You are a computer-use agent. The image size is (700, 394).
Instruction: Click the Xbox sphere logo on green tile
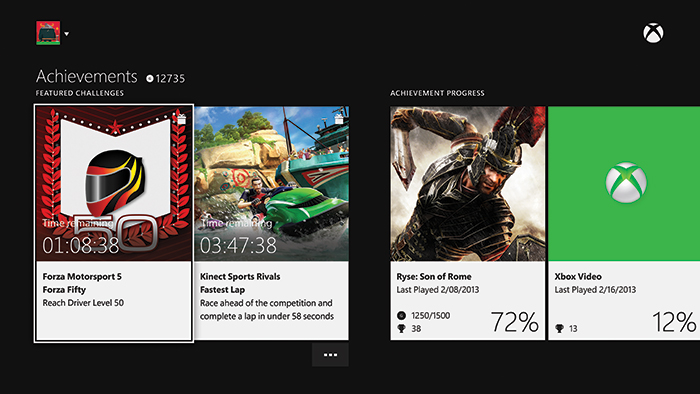click(x=626, y=182)
